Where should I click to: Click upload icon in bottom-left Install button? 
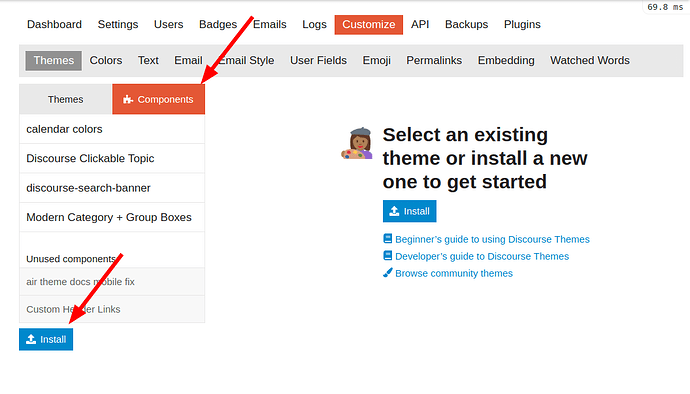31,339
